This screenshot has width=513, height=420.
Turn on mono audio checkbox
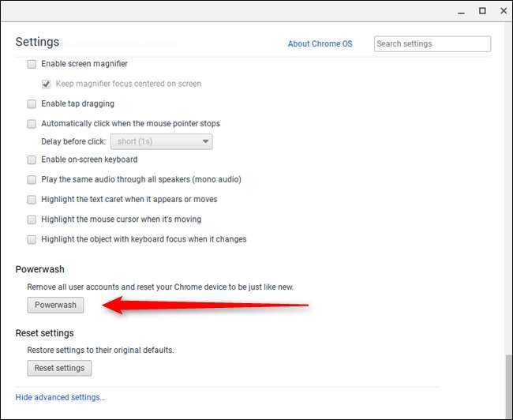pos(32,180)
